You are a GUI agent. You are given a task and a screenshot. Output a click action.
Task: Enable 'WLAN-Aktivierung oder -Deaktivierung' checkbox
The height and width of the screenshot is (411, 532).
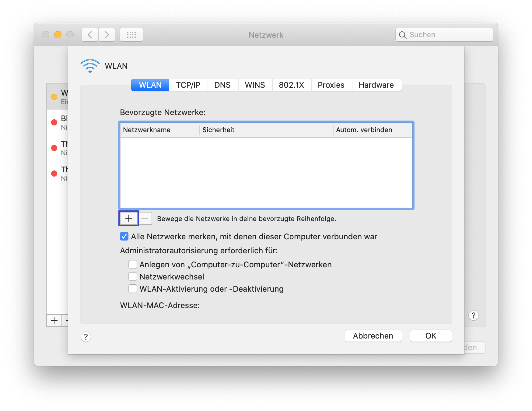pos(133,289)
